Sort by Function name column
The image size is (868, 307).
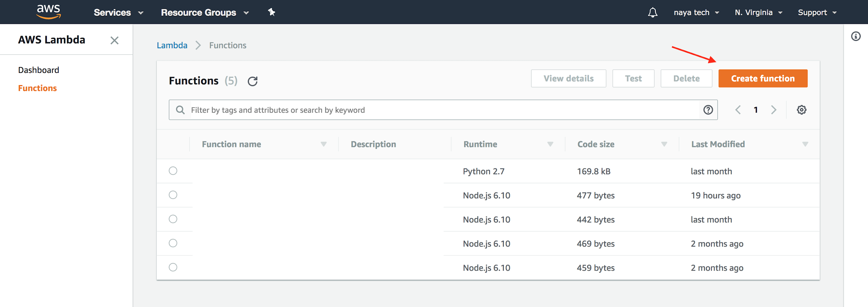coord(324,144)
